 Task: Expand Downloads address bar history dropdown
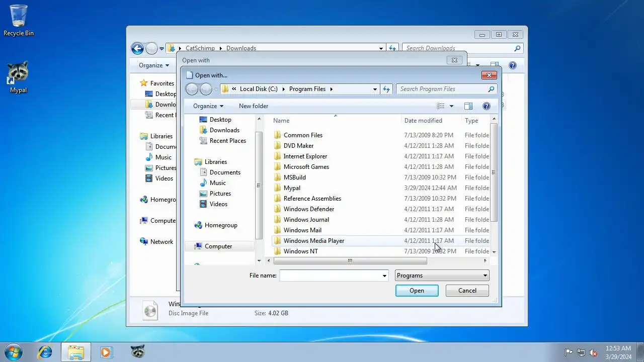(x=381, y=48)
